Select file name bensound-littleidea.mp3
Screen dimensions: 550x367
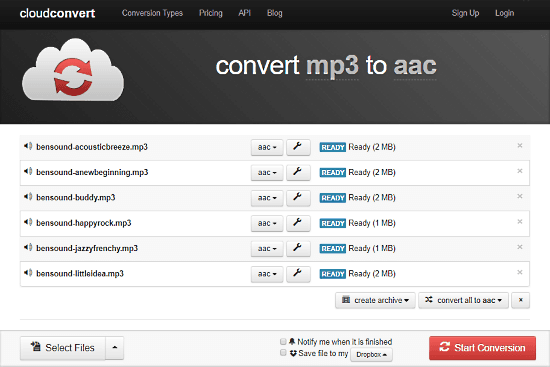(80, 274)
